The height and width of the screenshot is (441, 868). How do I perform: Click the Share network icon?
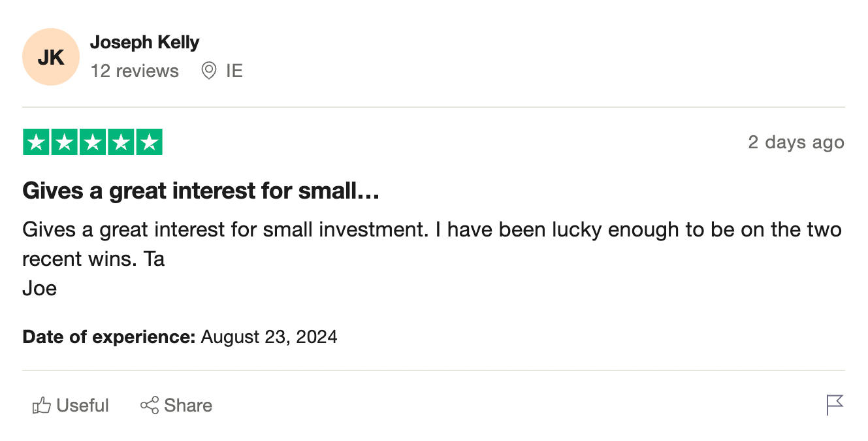click(150, 405)
